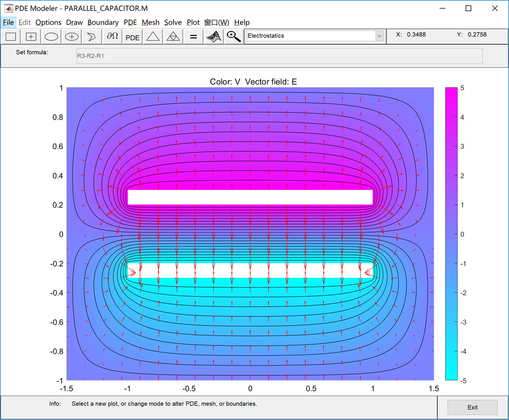Select the centered ellipse tool
This screenshot has width=509, height=420.
coord(71,37)
